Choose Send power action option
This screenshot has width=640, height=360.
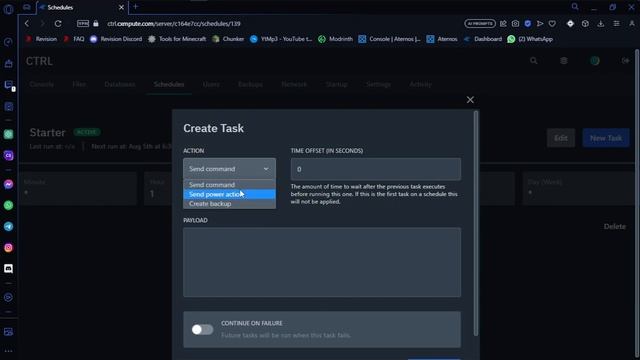coord(229,194)
